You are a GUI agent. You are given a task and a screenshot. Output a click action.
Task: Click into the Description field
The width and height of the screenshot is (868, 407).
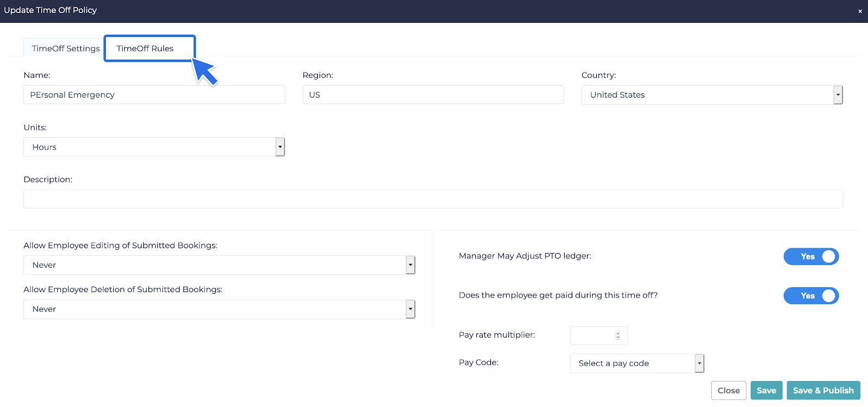(433, 199)
